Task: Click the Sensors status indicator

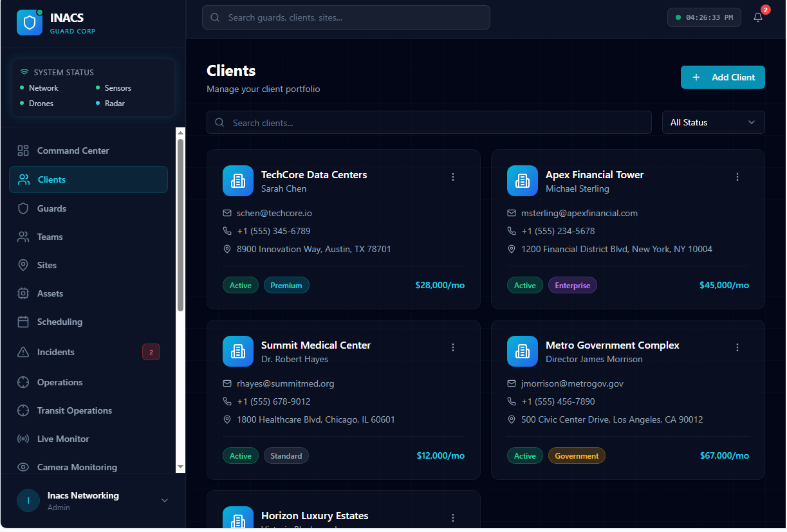Action: [x=114, y=88]
